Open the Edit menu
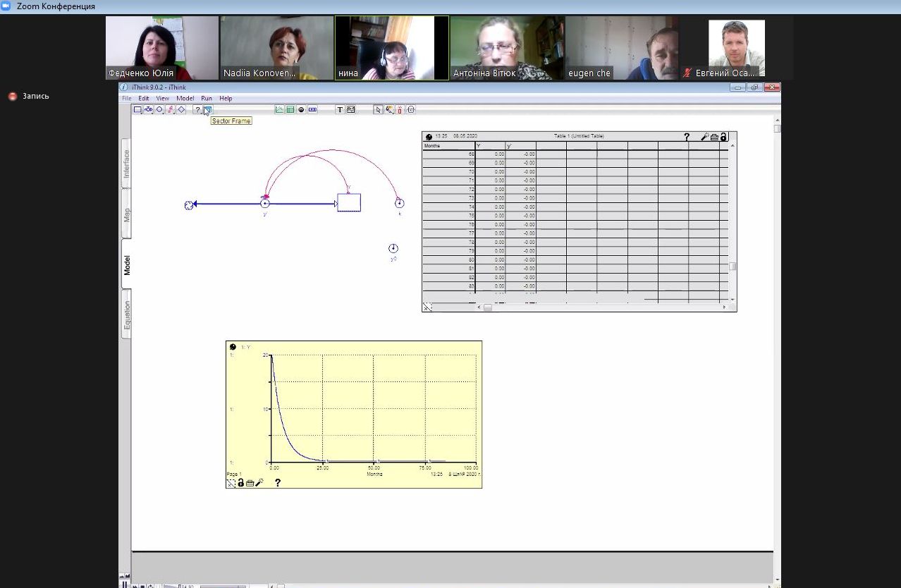 (144, 99)
